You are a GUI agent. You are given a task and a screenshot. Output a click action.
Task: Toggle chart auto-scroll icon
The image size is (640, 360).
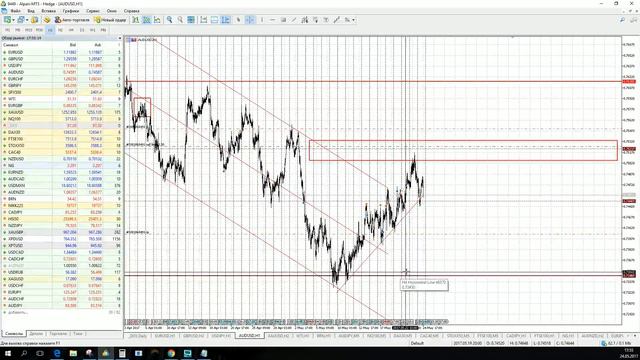203,20
